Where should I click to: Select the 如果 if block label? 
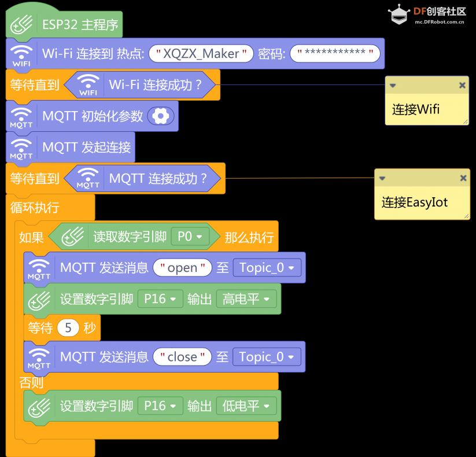31,237
